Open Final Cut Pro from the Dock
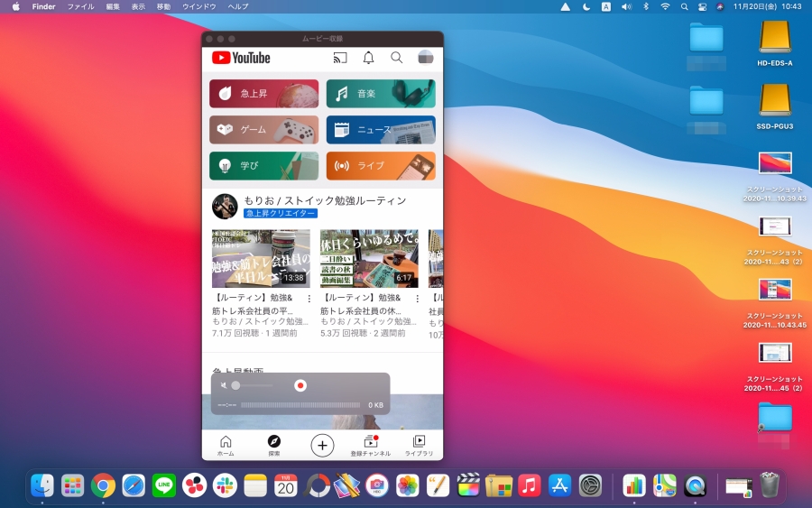This screenshot has width=812, height=508. [468, 485]
